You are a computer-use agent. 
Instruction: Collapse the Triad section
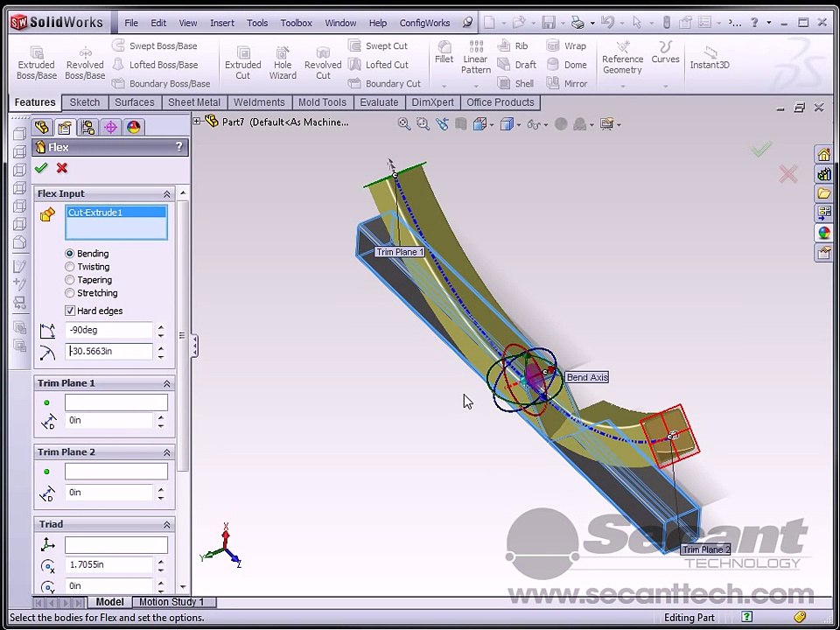click(166, 524)
